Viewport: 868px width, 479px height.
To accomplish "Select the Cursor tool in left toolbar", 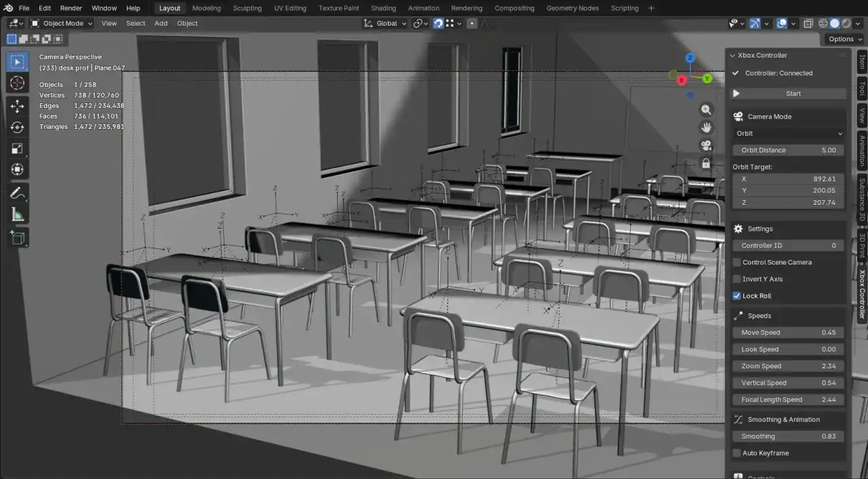I will (x=18, y=83).
